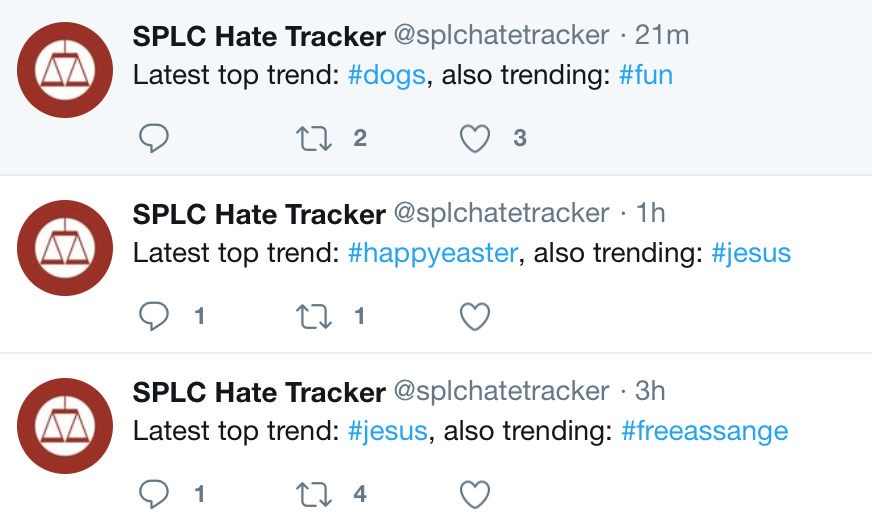Open the #fun hashtag link
The height and width of the screenshot is (528, 872).
click(646, 76)
